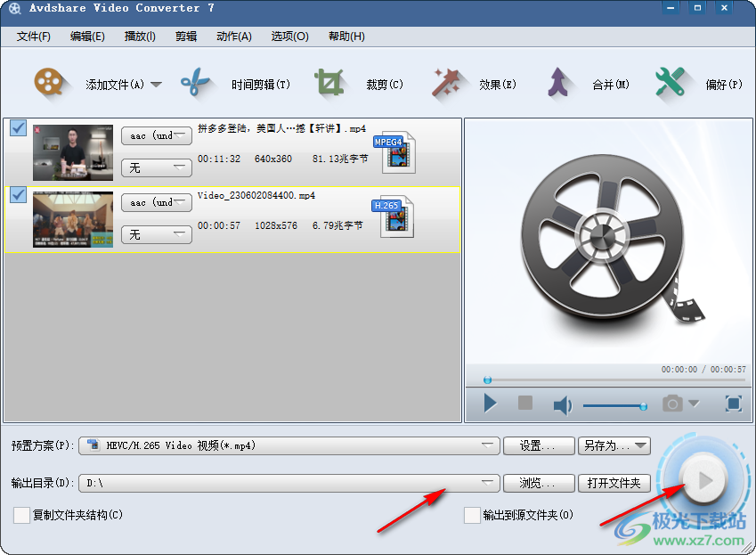Click the 偏好(P) label
756x555 pixels.
pyautogui.click(x=724, y=85)
